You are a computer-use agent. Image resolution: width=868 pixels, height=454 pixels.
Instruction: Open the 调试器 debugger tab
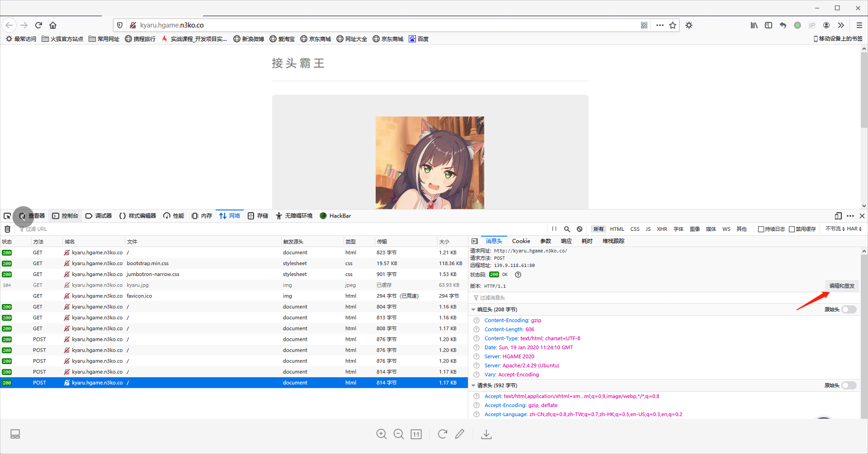click(x=99, y=216)
